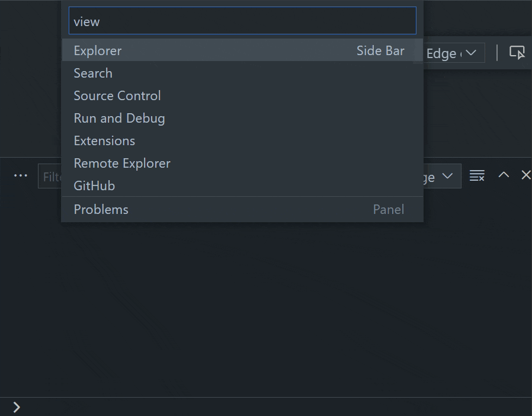Open the inspect element picker tool
The height and width of the screenshot is (416, 532).
pyautogui.click(x=517, y=53)
